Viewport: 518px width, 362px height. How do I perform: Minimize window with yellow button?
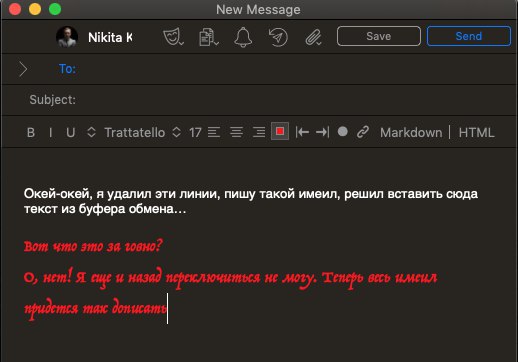pos(35,9)
